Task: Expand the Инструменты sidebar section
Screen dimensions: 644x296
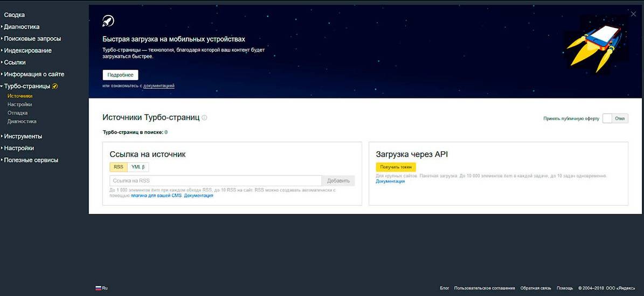Action: pyautogui.click(x=23, y=136)
